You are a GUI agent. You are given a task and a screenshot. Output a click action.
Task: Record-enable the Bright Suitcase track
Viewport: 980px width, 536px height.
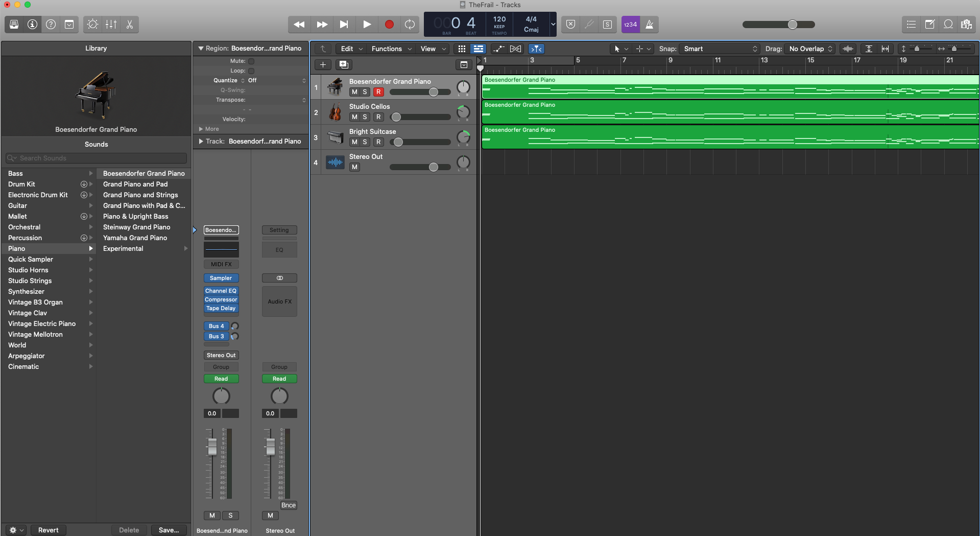[378, 142]
